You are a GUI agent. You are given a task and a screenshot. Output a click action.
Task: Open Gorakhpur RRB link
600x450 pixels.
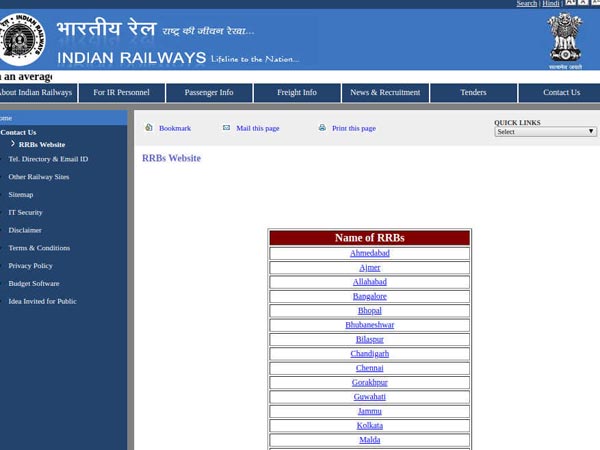click(370, 383)
